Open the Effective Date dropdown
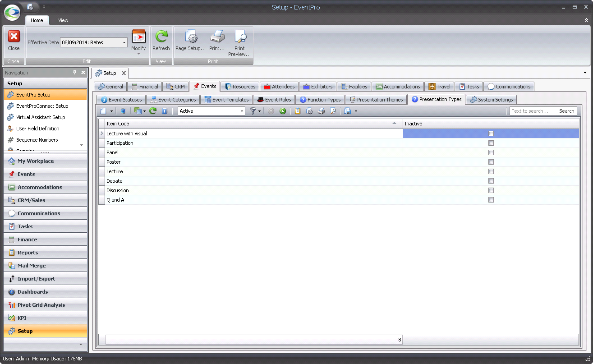The image size is (593, 364). pyautogui.click(x=124, y=42)
